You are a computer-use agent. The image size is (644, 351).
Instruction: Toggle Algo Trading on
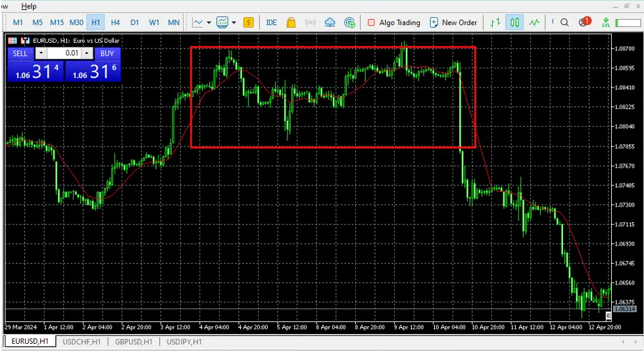point(393,22)
